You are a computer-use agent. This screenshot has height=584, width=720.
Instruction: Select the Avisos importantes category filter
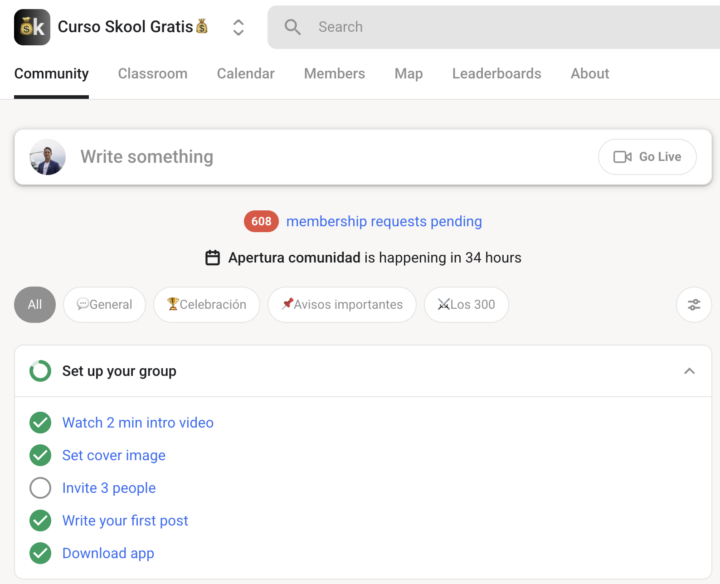(x=342, y=305)
